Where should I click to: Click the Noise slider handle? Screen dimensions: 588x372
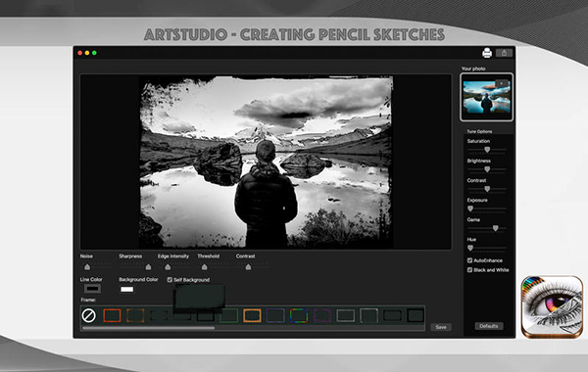pos(87,266)
